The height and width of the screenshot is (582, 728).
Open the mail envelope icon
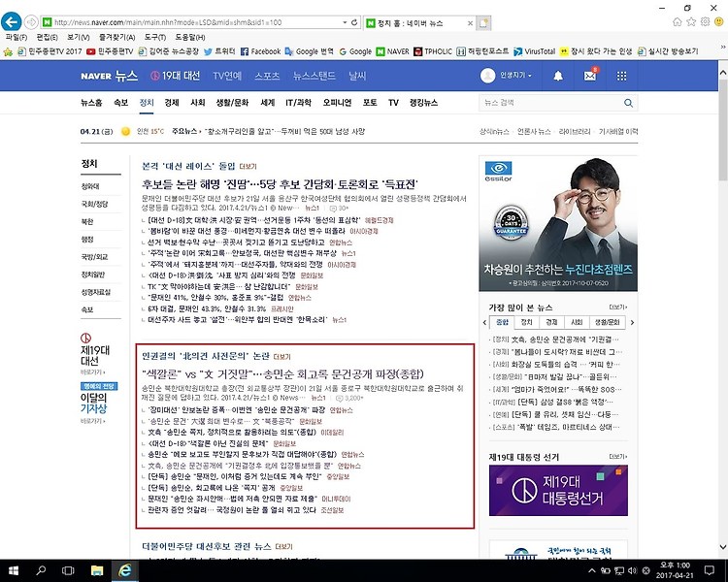click(x=590, y=76)
